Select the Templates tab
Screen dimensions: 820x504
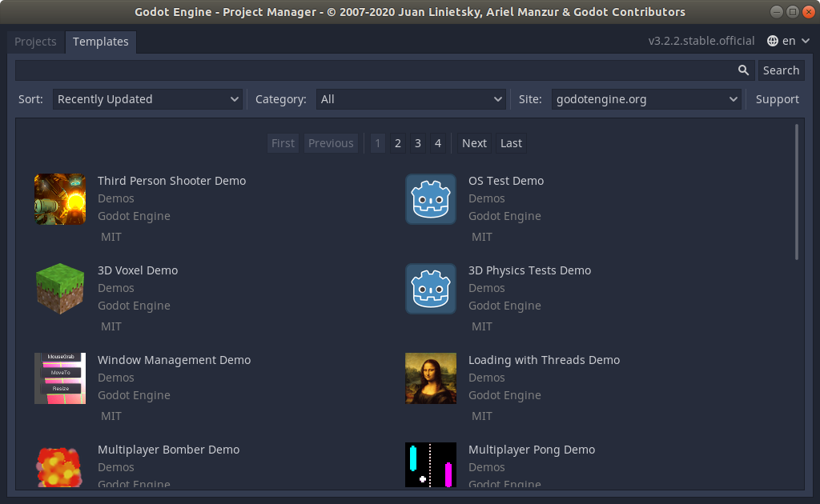click(100, 42)
